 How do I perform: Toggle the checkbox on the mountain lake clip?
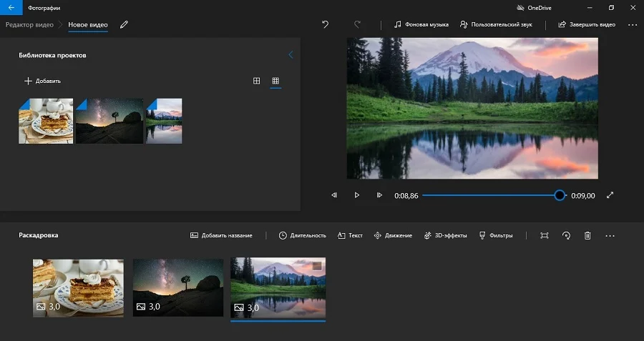(318, 266)
